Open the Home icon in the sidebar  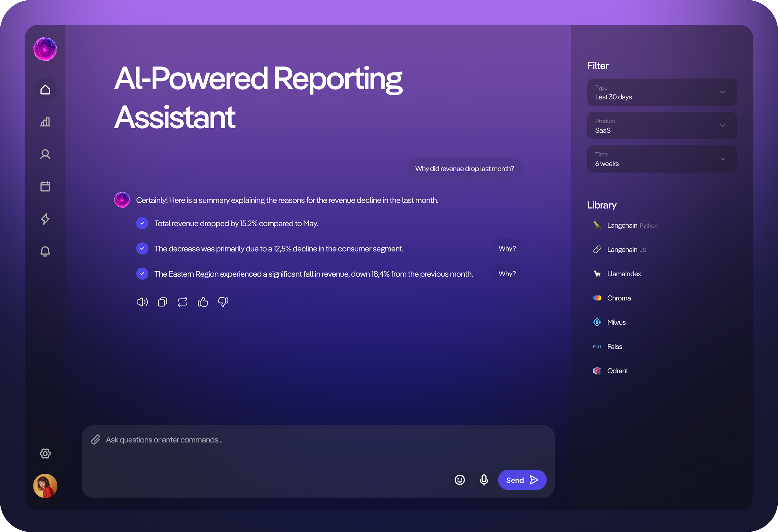[45, 90]
